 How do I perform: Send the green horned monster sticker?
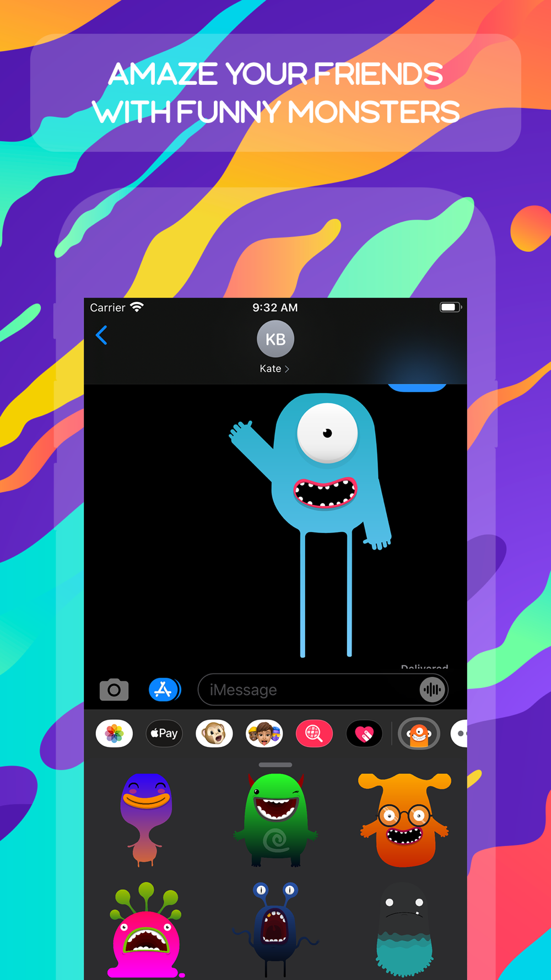coord(275,820)
